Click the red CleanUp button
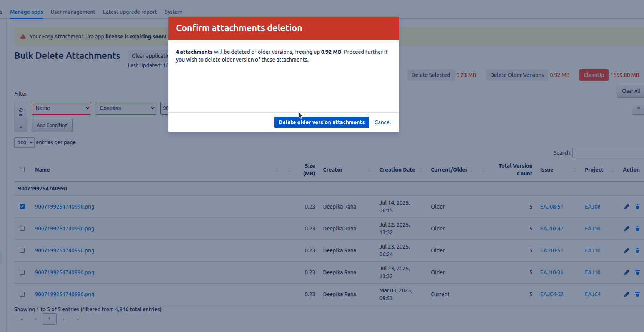The height and width of the screenshot is (332, 644). coord(593,75)
